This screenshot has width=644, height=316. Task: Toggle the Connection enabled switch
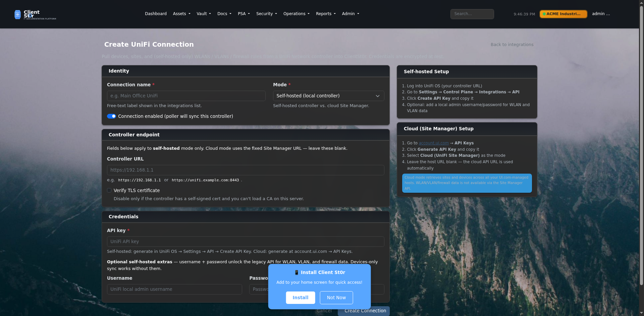click(111, 116)
